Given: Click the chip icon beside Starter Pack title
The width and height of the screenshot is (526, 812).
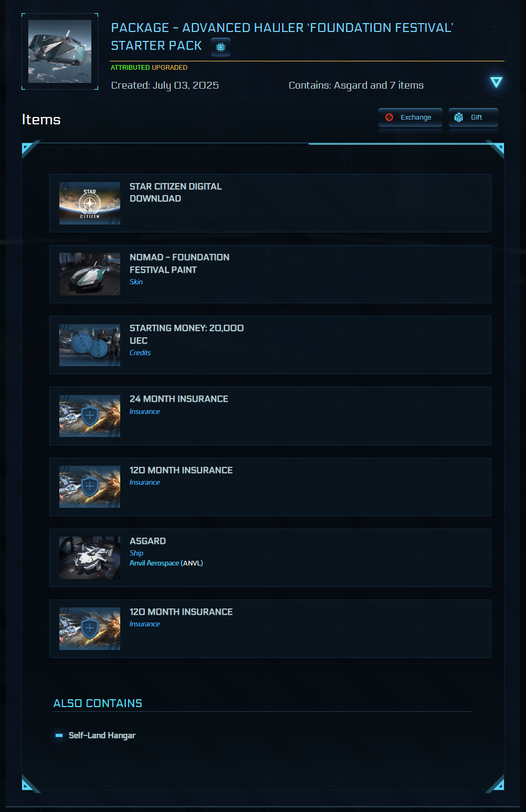Looking at the screenshot, I should [x=220, y=47].
